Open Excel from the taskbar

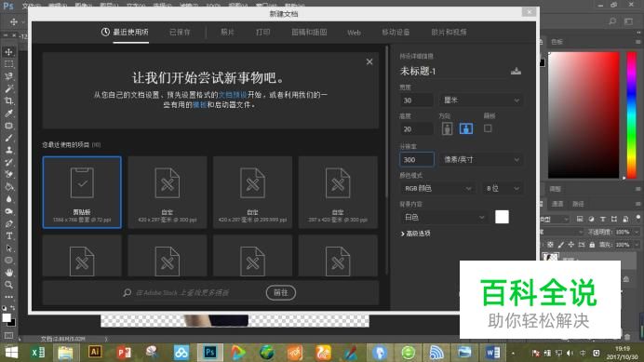(x=38, y=352)
